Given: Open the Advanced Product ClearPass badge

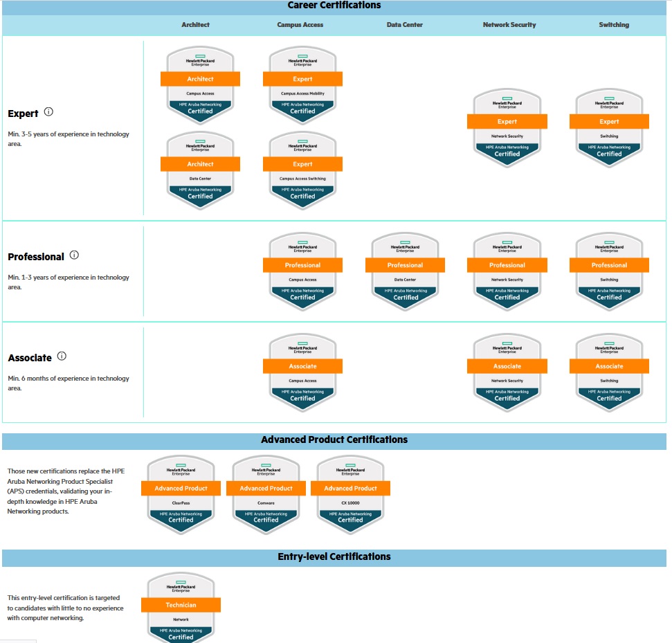Looking at the screenshot, I should tap(181, 495).
